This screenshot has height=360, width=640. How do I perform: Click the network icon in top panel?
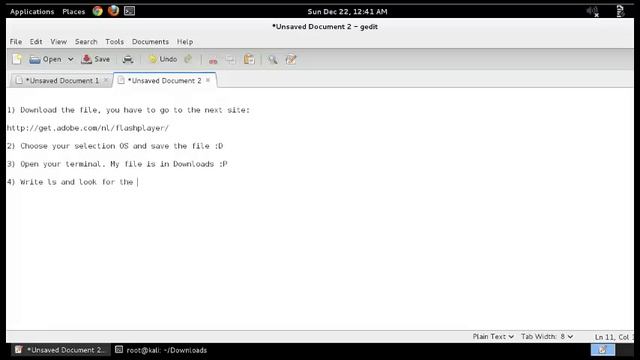pos(620,11)
